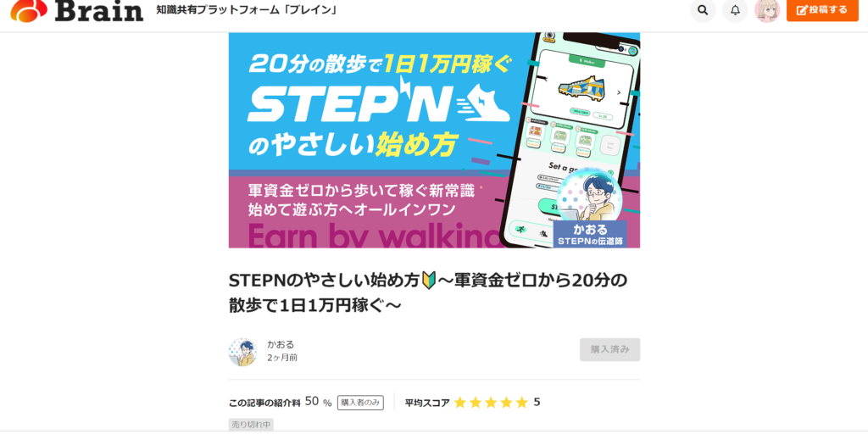Click the 売り切れ中 tag
The height and width of the screenshot is (434, 868).
pyautogui.click(x=251, y=425)
